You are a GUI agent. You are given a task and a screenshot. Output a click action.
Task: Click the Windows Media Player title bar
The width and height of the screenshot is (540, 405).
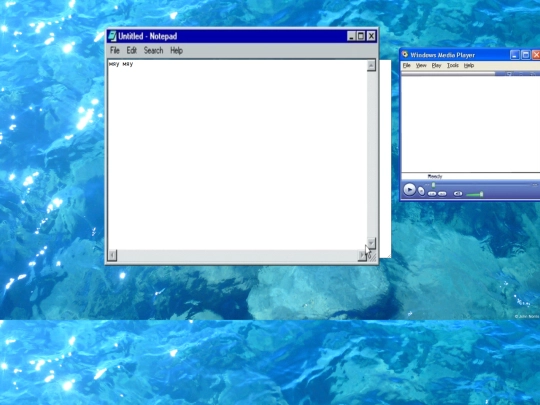[470, 55]
